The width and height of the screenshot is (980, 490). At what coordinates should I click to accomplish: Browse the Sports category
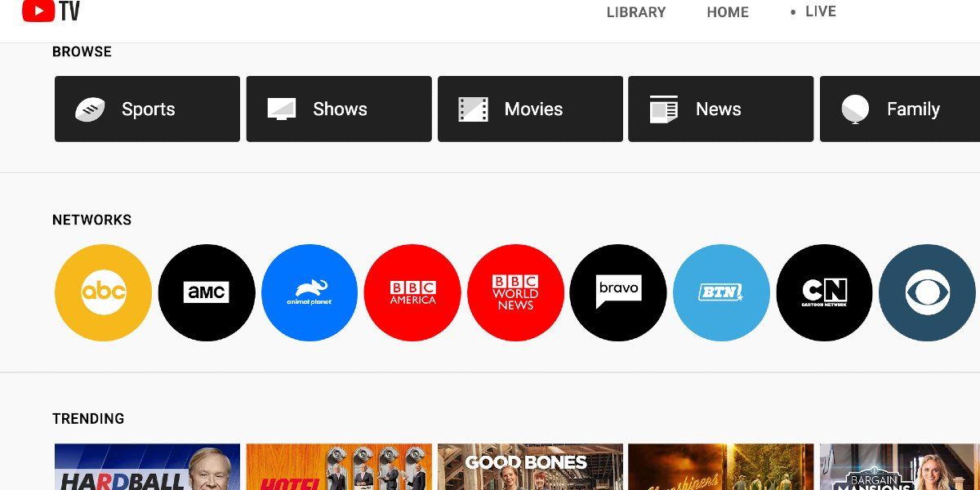[x=147, y=109]
